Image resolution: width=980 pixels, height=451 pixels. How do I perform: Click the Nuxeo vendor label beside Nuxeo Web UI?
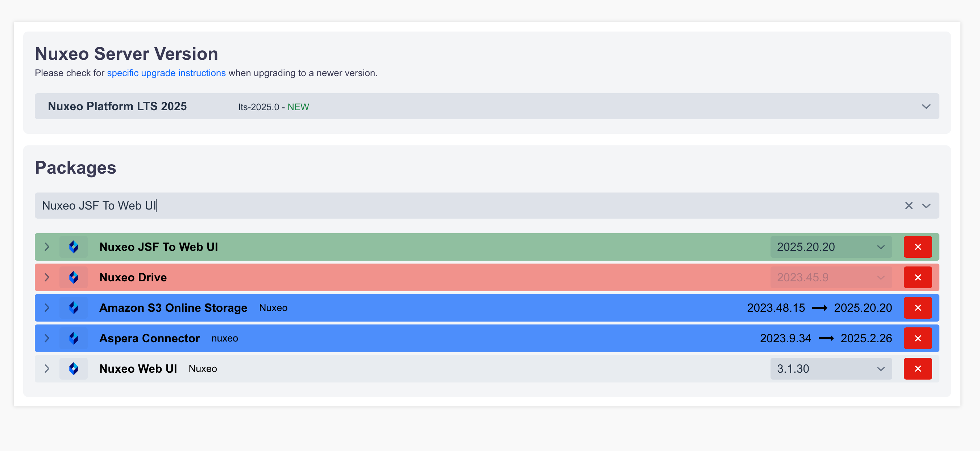click(203, 369)
